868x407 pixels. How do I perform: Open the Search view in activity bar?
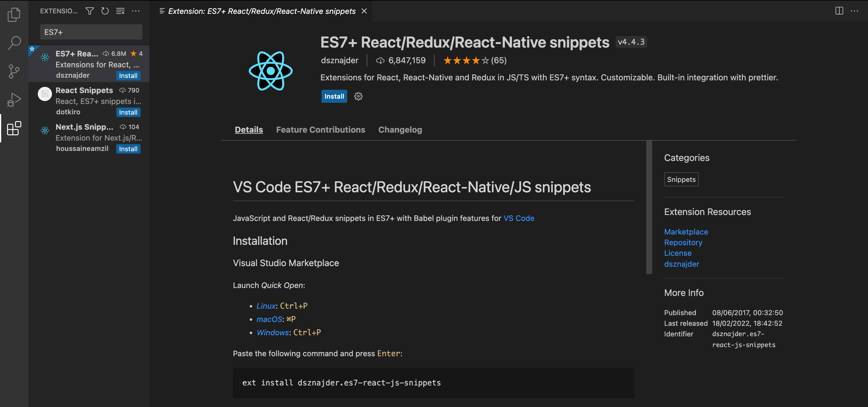click(14, 43)
